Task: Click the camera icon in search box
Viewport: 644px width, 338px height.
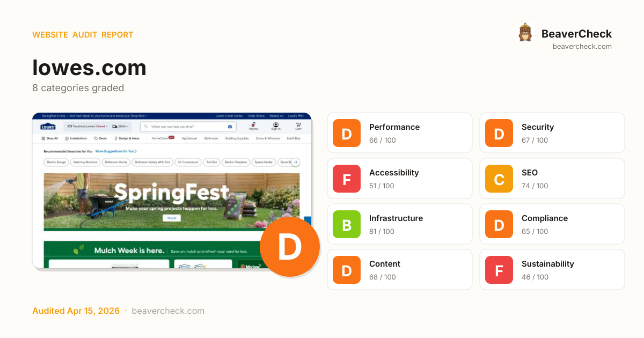Action: point(230,127)
